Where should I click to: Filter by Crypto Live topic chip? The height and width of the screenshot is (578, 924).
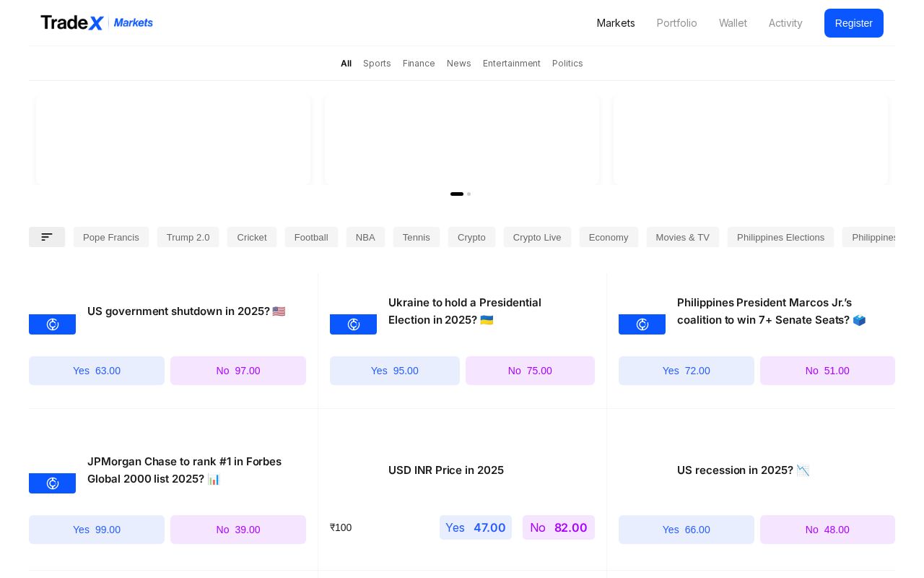(x=537, y=237)
